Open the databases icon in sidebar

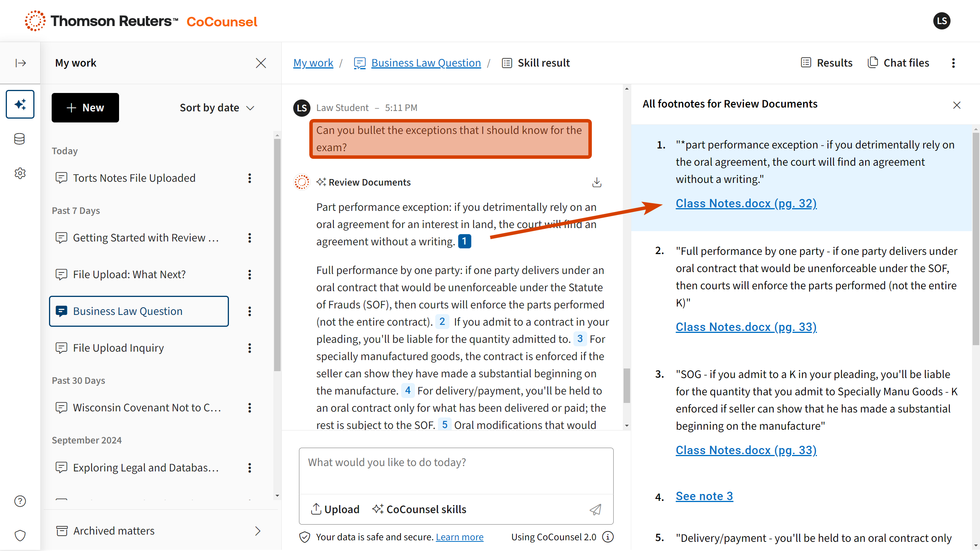(20, 139)
